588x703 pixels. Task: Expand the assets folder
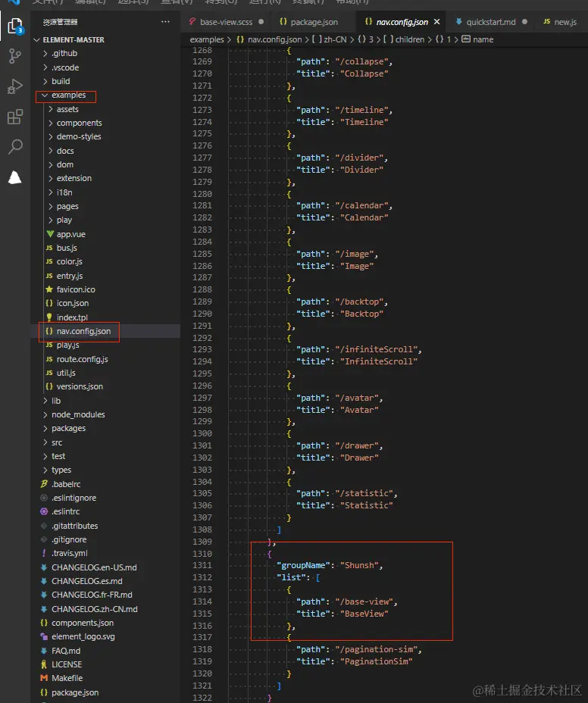(x=50, y=109)
